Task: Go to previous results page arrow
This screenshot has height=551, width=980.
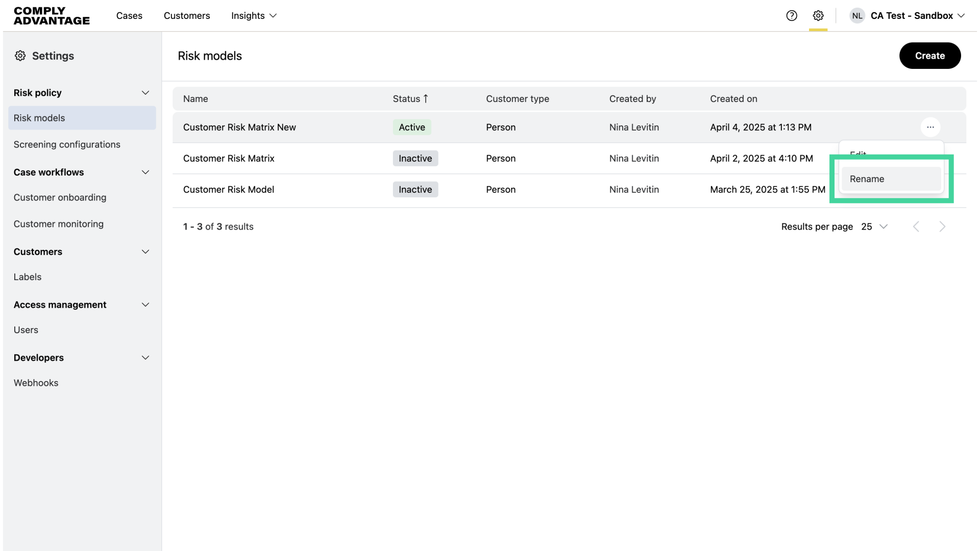Action: [916, 227]
